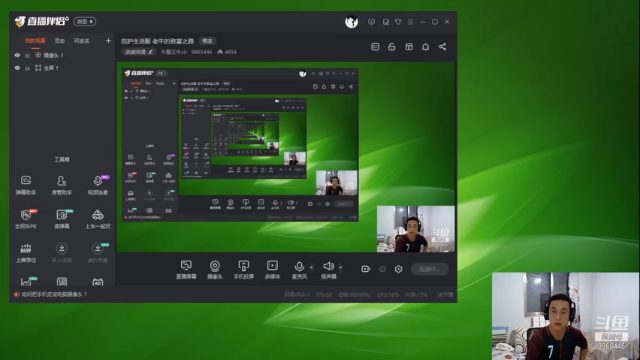
Task: Add a 直播屏幕 screen capture source
Action: (186, 270)
